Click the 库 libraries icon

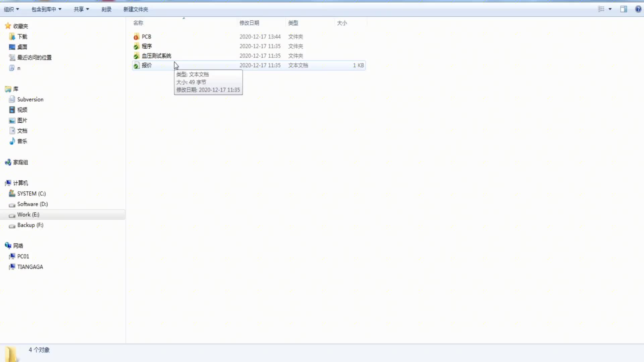point(8,89)
